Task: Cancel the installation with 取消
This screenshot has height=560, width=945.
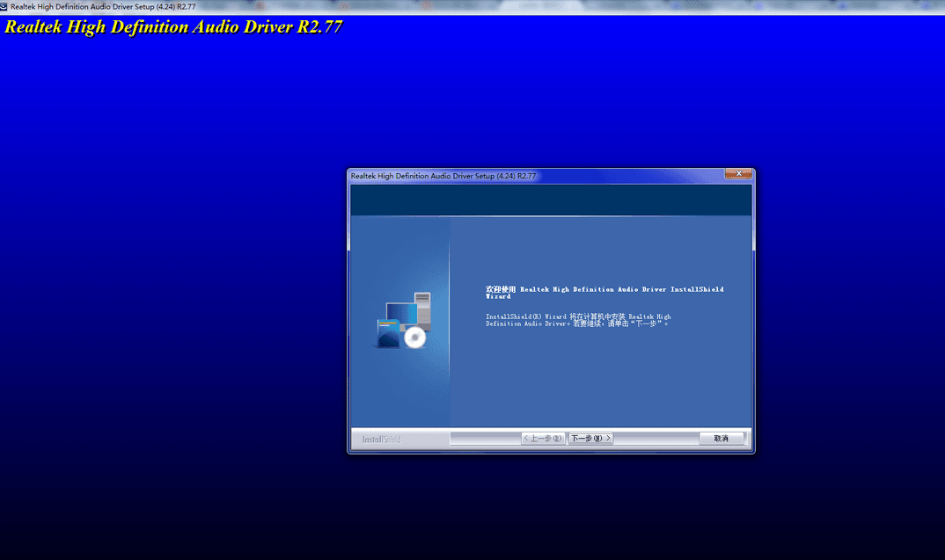Action: [x=722, y=438]
